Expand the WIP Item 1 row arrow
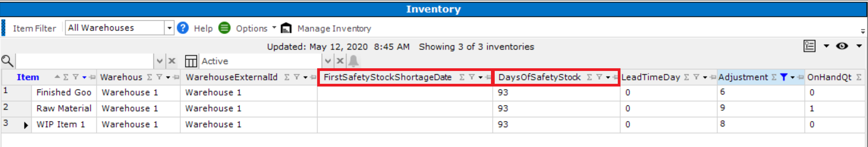868x147 pixels. pyautogui.click(x=26, y=125)
